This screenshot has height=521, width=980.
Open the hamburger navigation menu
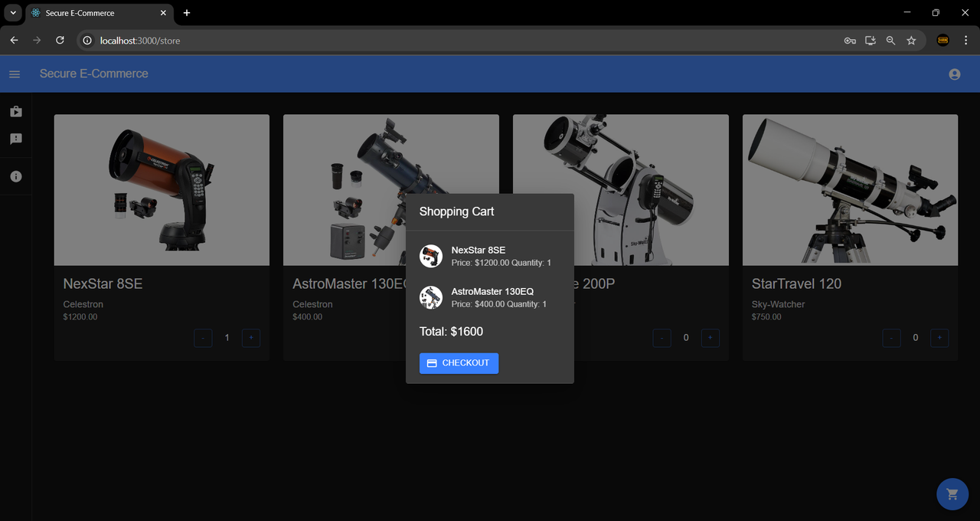point(15,74)
